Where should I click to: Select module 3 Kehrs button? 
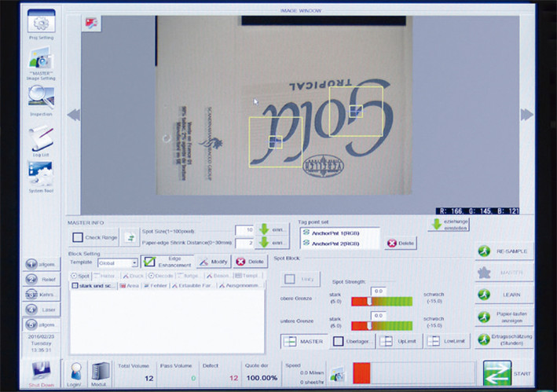pyautogui.click(x=41, y=295)
